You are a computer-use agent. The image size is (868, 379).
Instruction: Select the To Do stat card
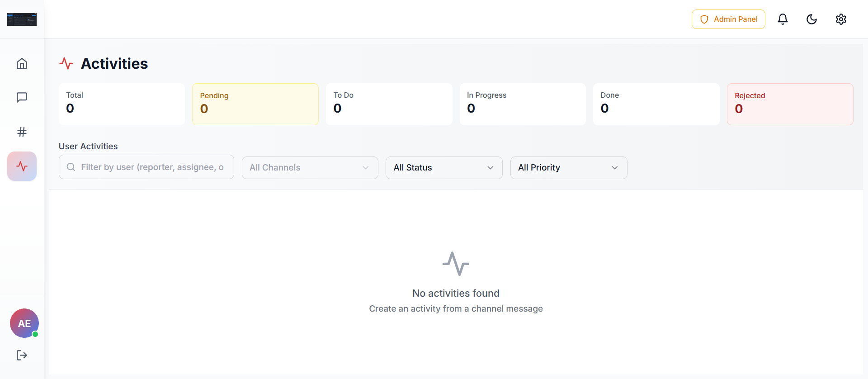[389, 104]
